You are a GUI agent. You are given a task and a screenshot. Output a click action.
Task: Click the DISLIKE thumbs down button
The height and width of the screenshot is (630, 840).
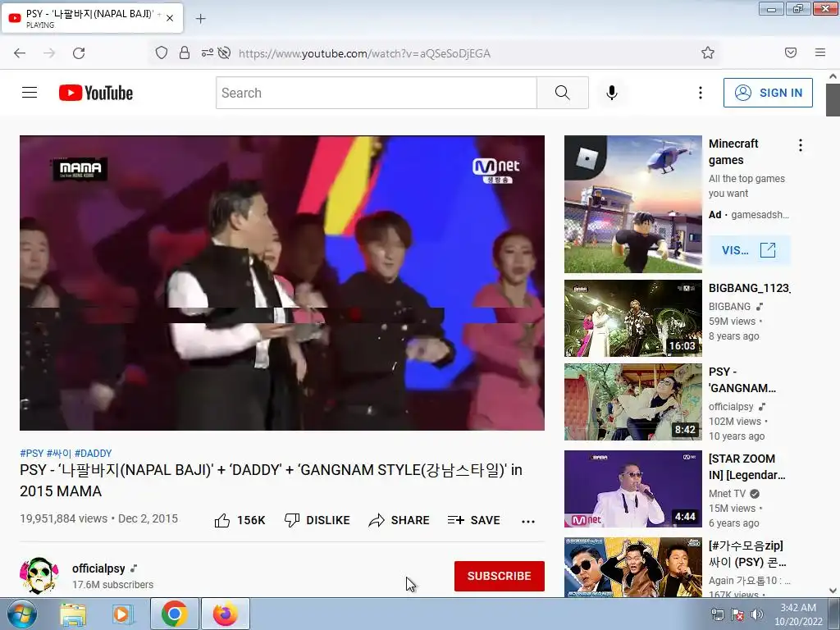click(317, 520)
